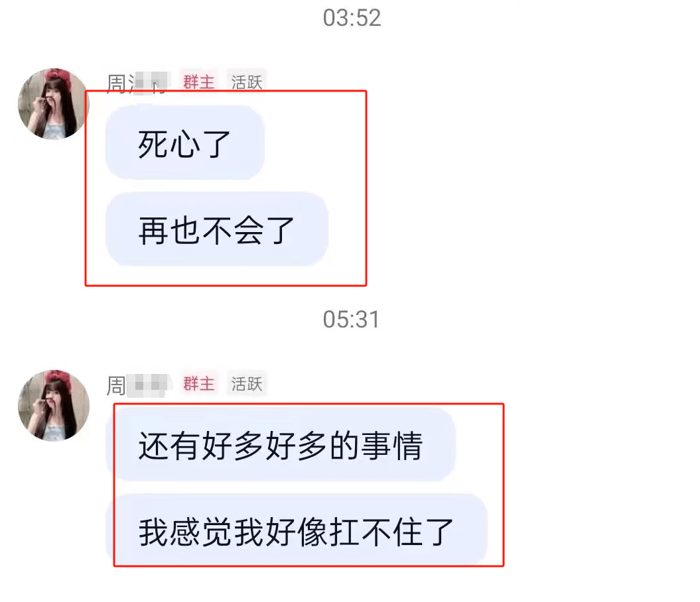
Task: Tap the 活跃 badge above 还有好多好多的事情
Action: tap(246, 383)
